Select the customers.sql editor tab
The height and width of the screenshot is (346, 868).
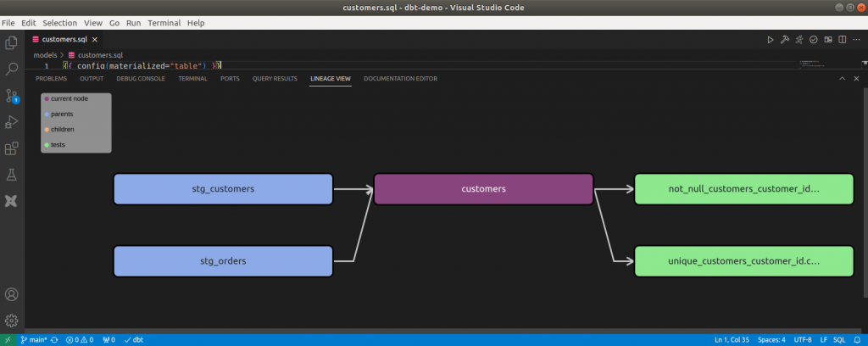[x=65, y=39]
